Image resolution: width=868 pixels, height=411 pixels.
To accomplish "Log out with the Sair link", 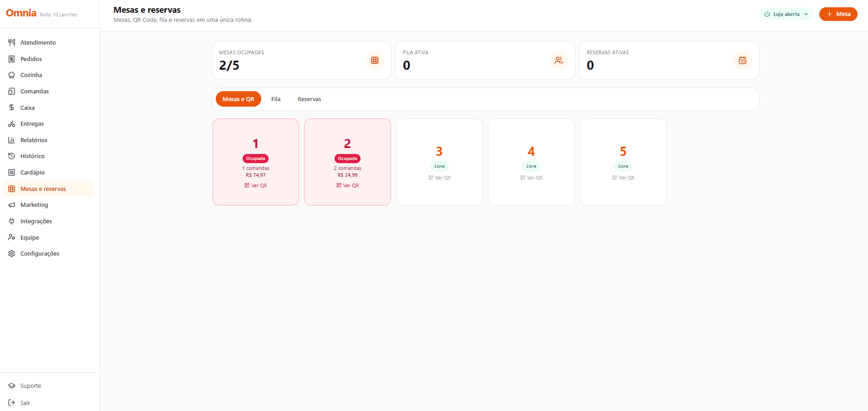I will [x=48, y=403].
